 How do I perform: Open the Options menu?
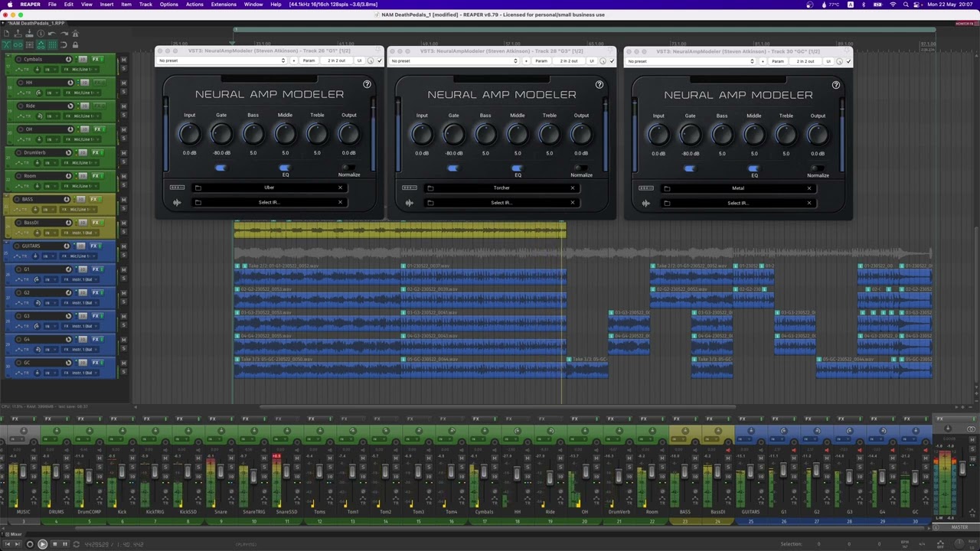pos(169,5)
